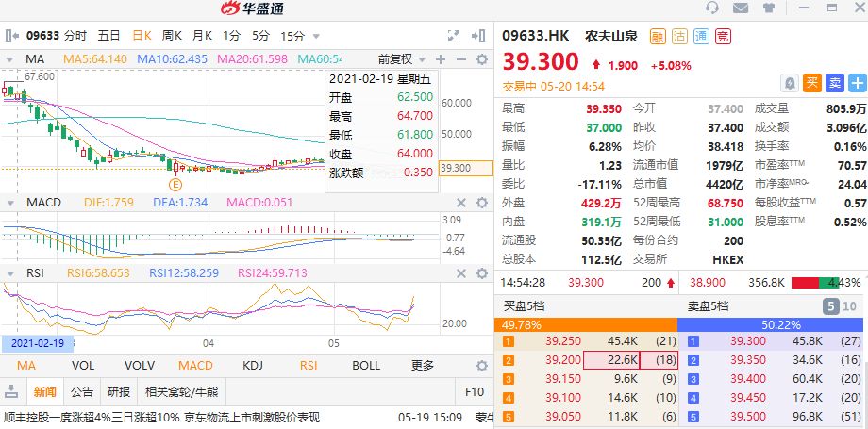Image resolution: width=868 pixels, height=429 pixels.
Task: Open the 相关窝轮/牛熊 warrants tab
Action: (181, 392)
